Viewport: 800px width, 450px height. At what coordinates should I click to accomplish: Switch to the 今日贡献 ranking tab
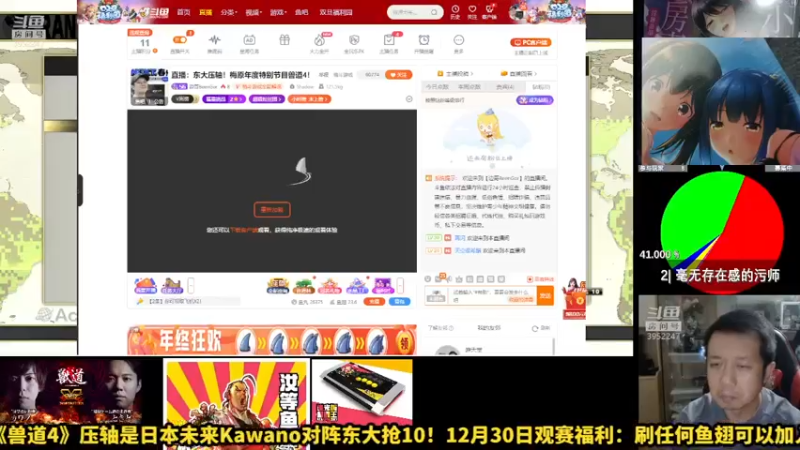pos(437,87)
